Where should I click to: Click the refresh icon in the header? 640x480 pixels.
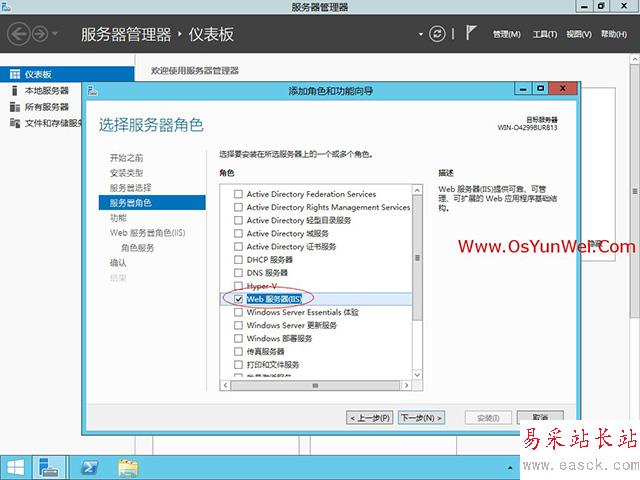click(x=437, y=34)
